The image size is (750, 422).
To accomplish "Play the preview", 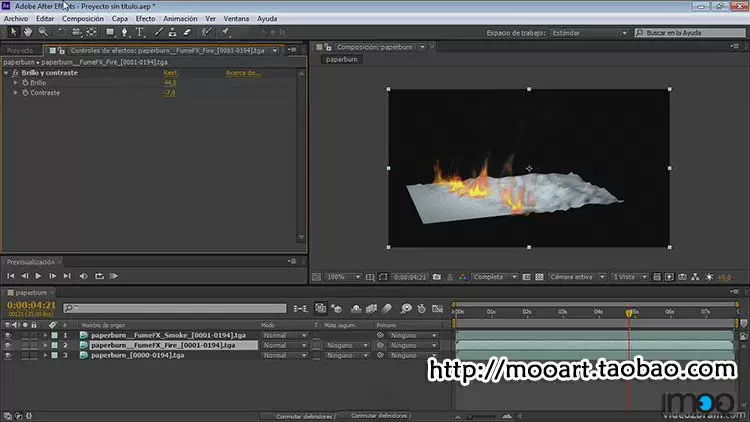I will (38, 276).
